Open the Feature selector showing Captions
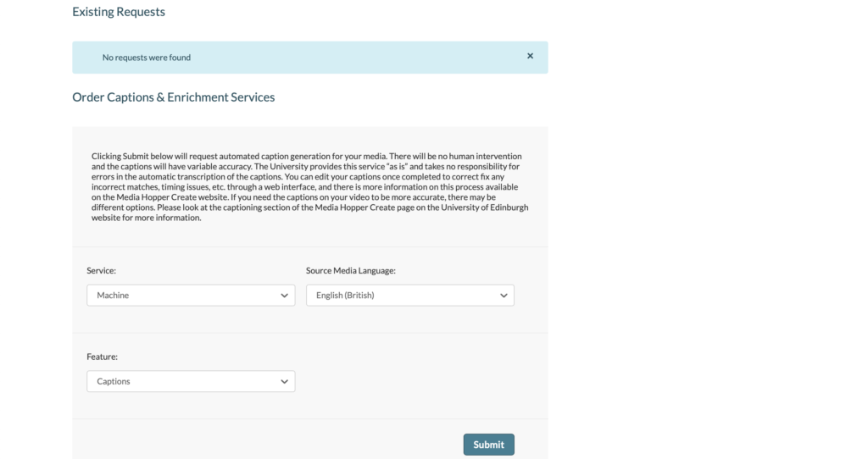The height and width of the screenshot is (459, 868). click(191, 382)
